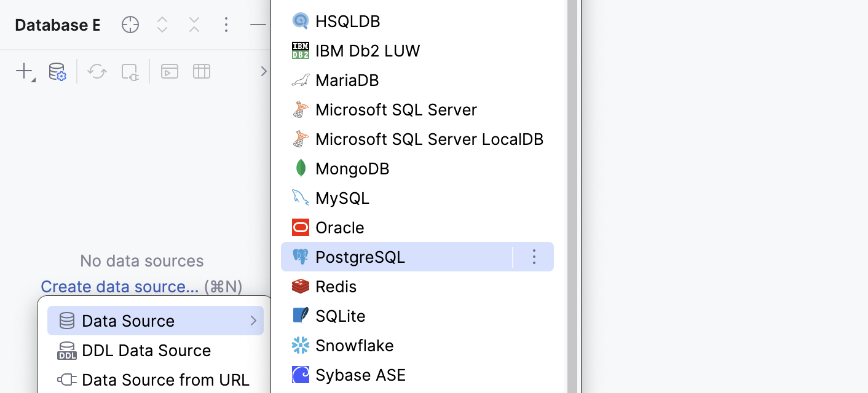Expand hidden toolbar items via right chevron

(264, 71)
